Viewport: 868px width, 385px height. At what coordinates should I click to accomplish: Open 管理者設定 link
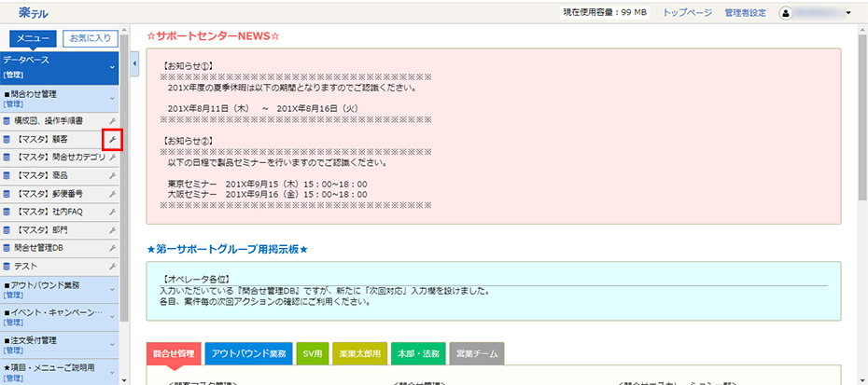(x=745, y=13)
